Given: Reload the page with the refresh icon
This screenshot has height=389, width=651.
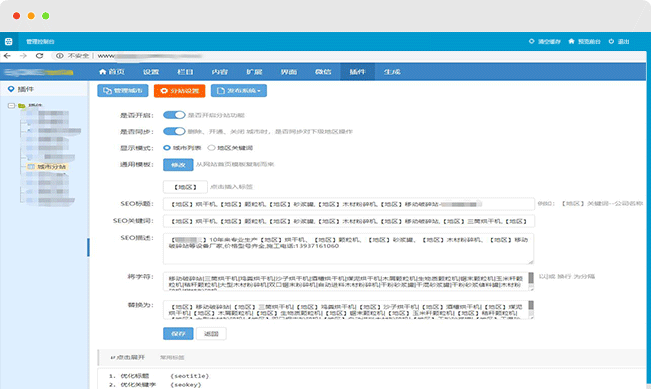Looking at the screenshot, I should [39, 56].
